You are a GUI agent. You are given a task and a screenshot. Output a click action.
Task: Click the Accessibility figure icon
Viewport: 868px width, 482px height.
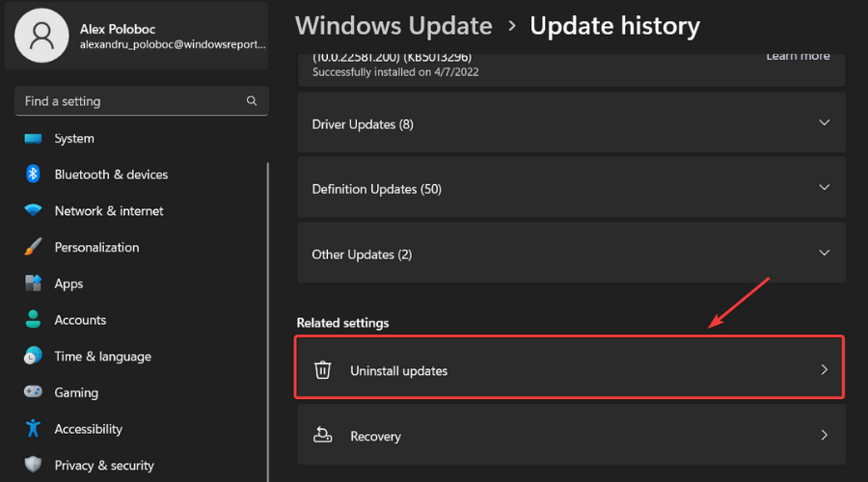33,428
